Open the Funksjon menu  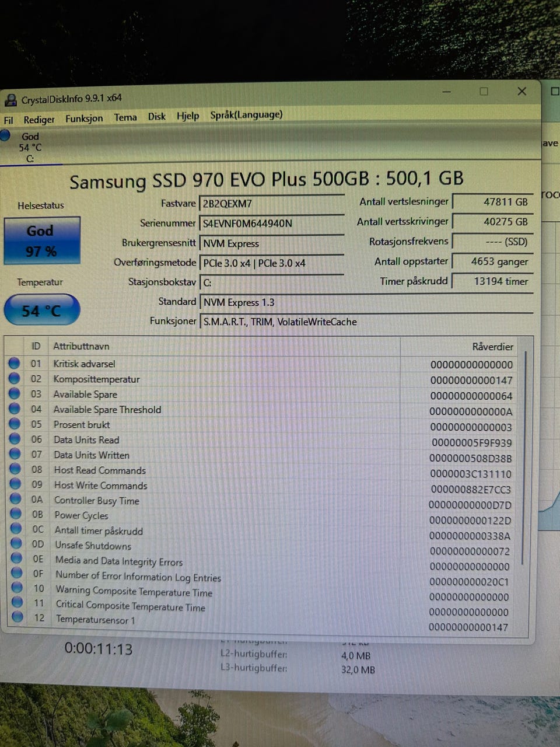(84, 118)
